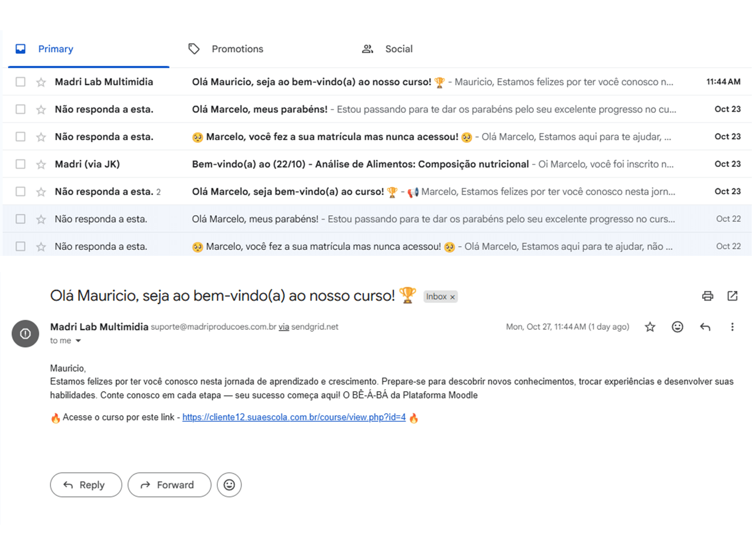Click the reply arrow icon in header
This screenshot has height=555, width=756.
point(705,327)
